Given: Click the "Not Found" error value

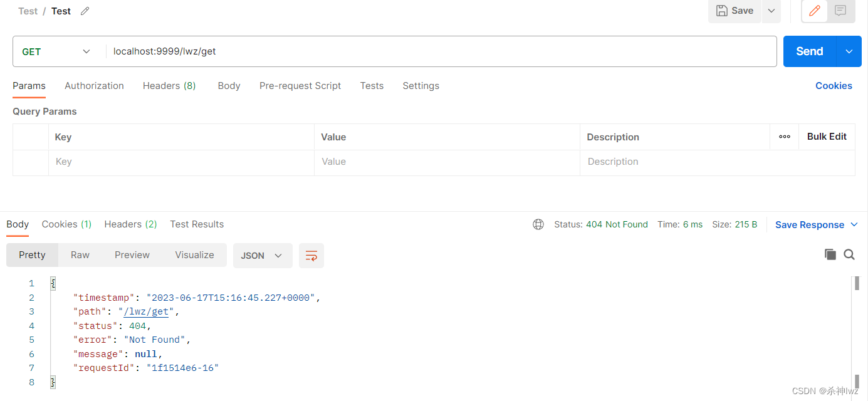Looking at the screenshot, I should (155, 340).
